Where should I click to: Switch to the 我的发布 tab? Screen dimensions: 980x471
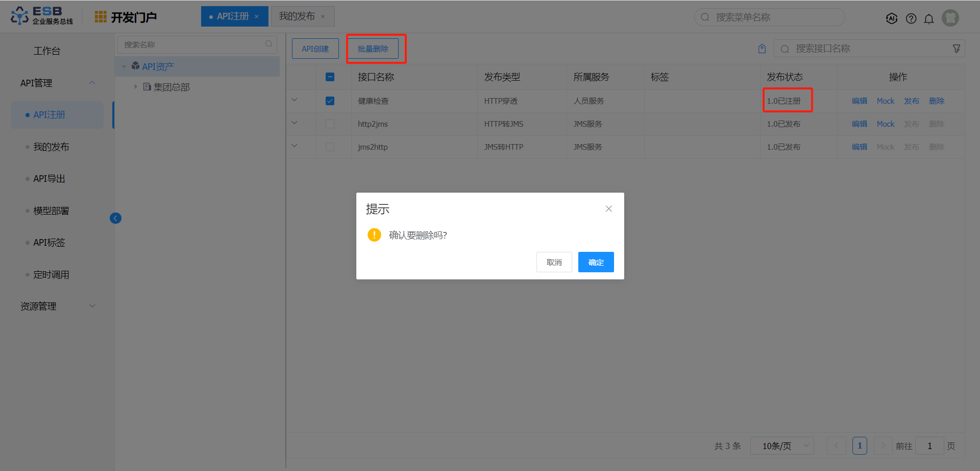point(303,16)
